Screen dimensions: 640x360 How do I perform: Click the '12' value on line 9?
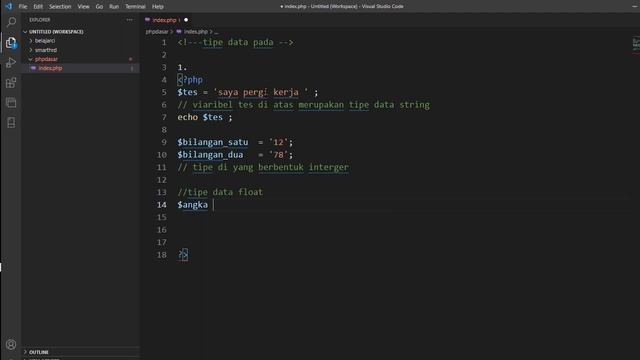[278, 142]
